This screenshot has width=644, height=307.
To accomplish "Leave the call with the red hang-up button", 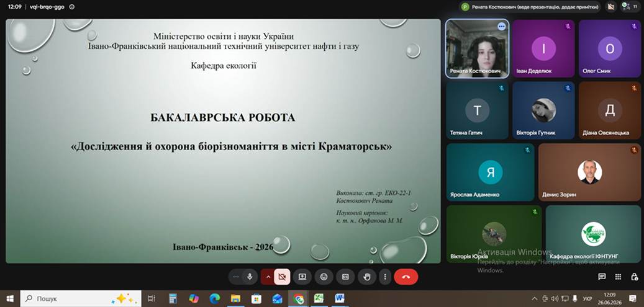I will [406, 277].
